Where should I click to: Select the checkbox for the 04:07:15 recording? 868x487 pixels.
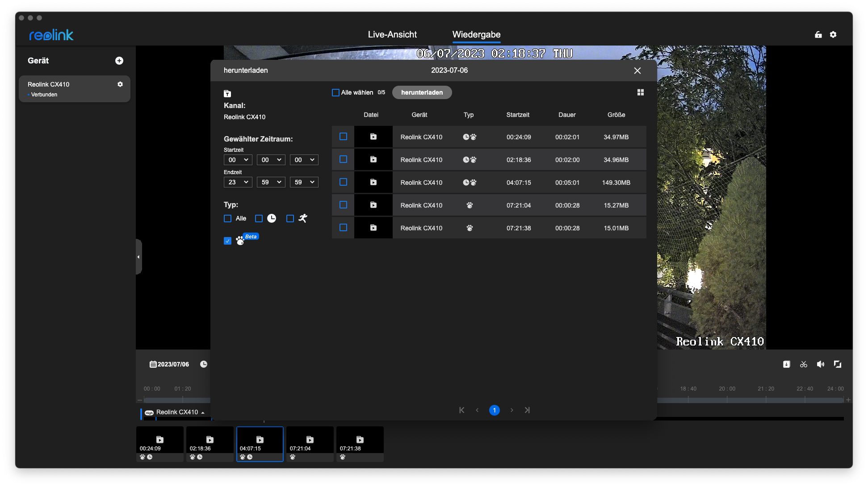point(343,182)
